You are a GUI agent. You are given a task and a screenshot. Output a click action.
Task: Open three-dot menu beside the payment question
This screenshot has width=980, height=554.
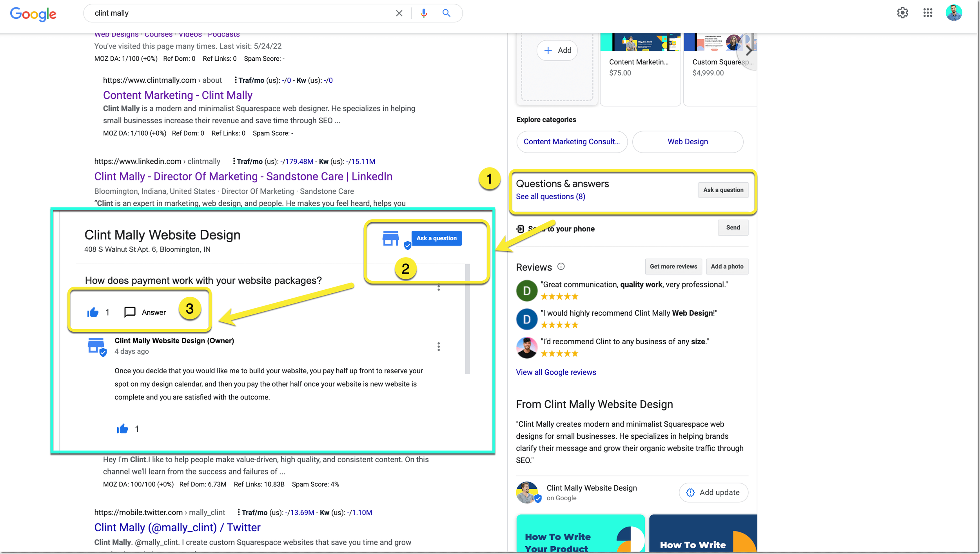click(x=439, y=287)
